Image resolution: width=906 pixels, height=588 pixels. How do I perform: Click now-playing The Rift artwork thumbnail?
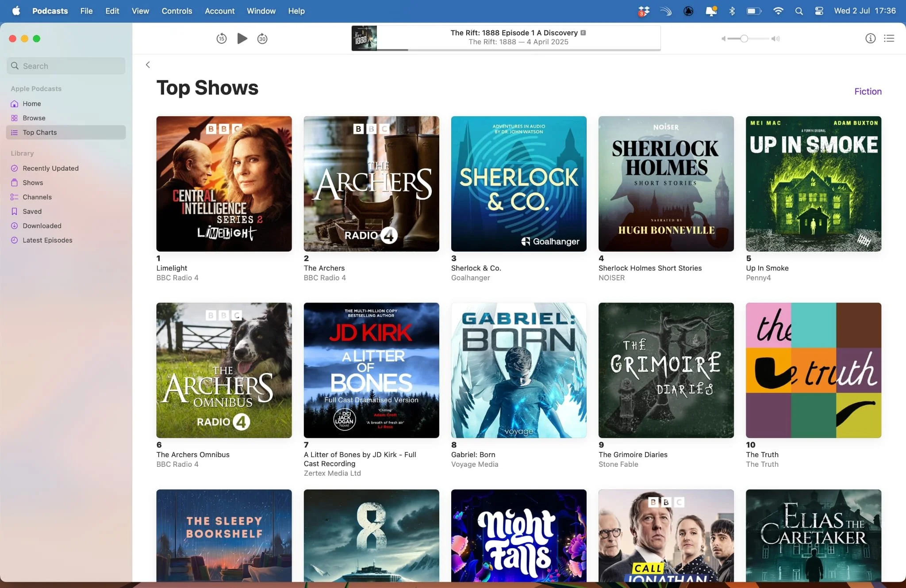click(x=364, y=38)
